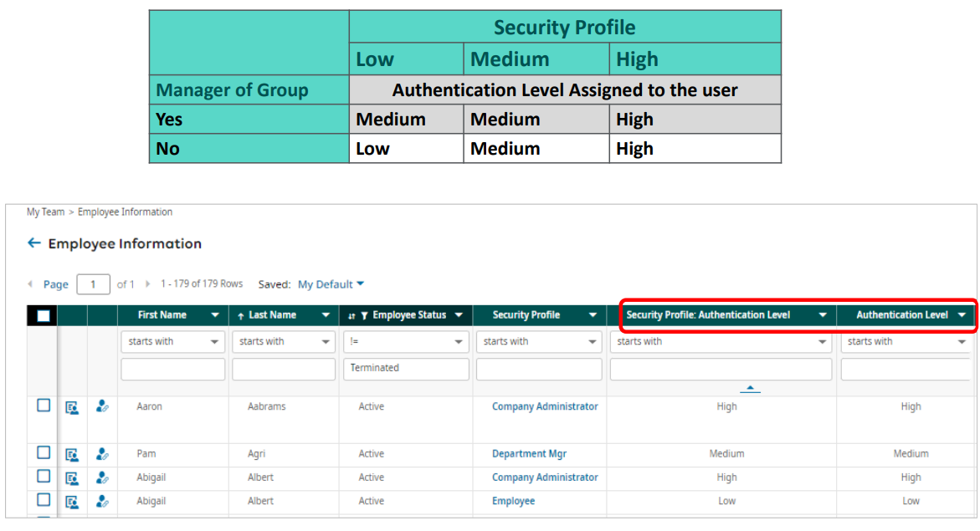
Task: Select checkbox for Abigail Albert Employee row
Action: (x=44, y=500)
